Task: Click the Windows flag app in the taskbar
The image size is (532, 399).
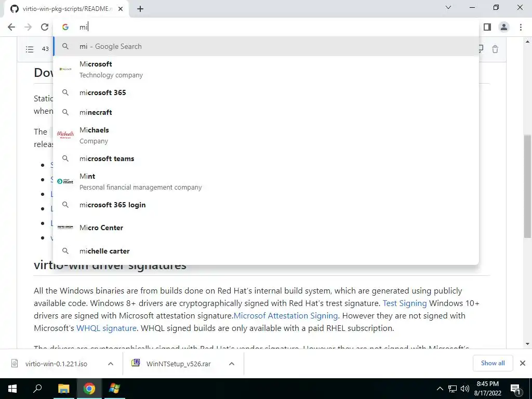Action: [x=114, y=389]
